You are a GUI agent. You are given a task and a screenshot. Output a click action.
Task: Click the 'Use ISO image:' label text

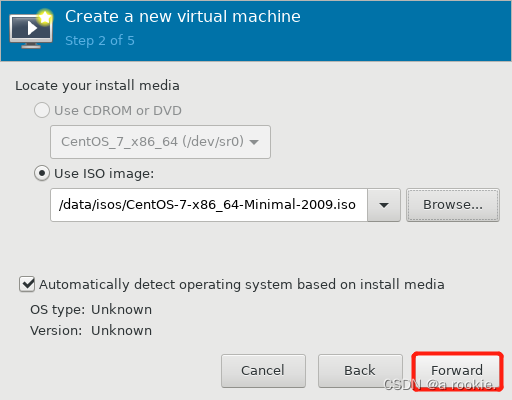click(104, 174)
